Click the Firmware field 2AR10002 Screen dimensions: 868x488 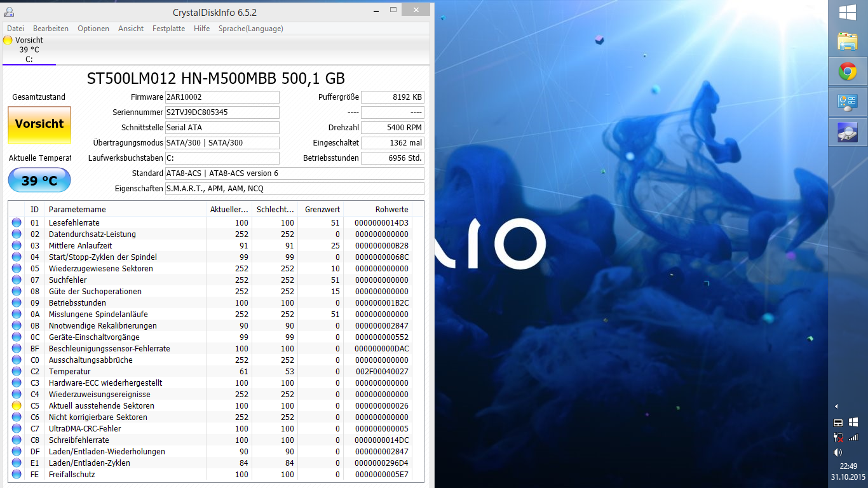pyautogui.click(x=222, y=97)
